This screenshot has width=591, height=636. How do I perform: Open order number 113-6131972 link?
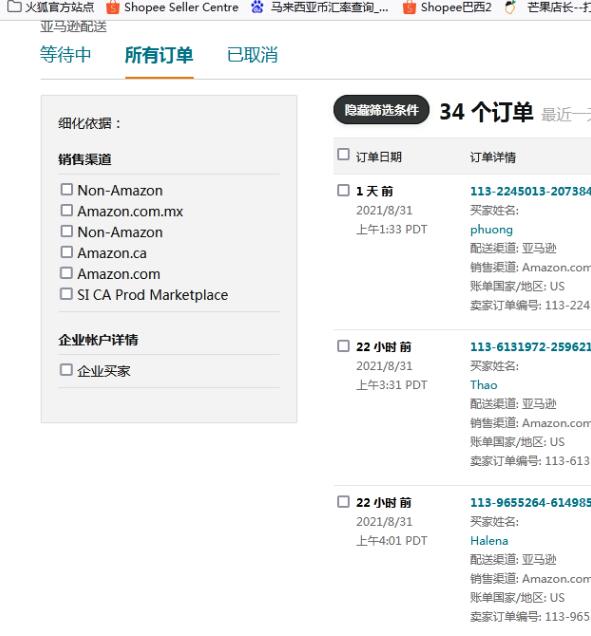[530, 347]
